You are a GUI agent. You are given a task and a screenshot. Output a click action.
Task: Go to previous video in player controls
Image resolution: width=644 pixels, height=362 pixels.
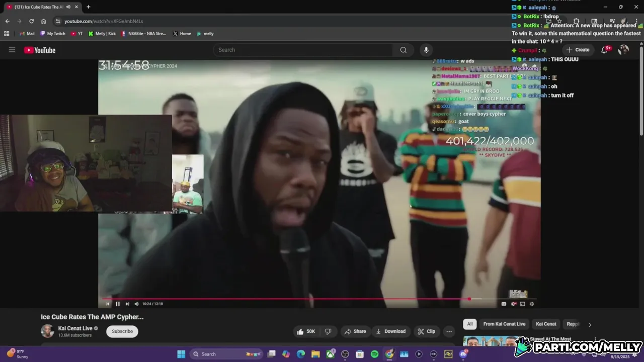tap(107, 304)
